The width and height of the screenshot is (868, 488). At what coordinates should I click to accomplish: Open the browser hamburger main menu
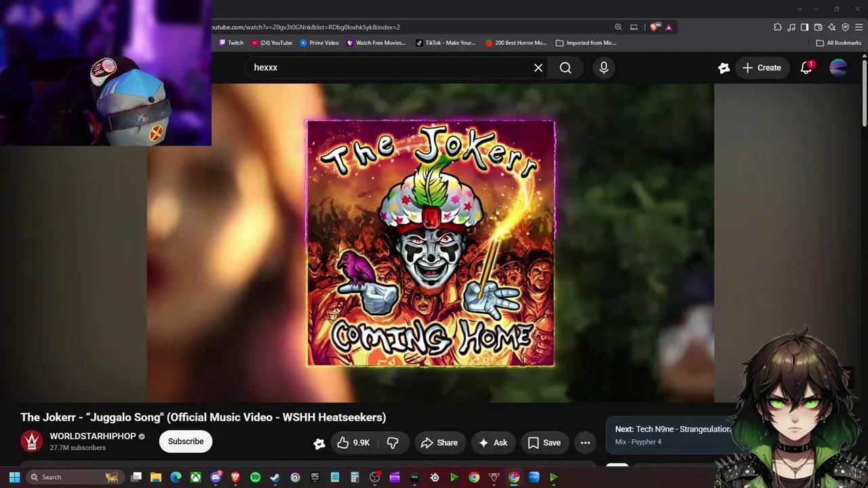tap(859, 27)
